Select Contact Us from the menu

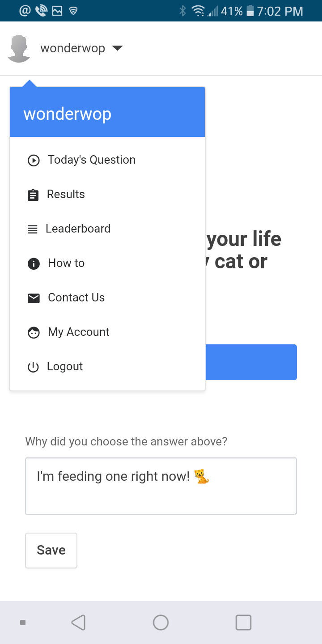click(x=76, y=298)
